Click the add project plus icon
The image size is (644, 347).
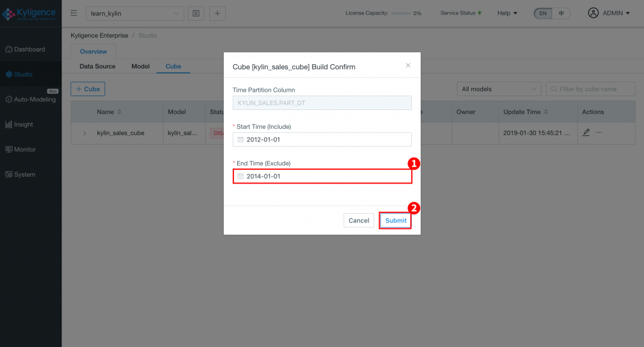218,13
